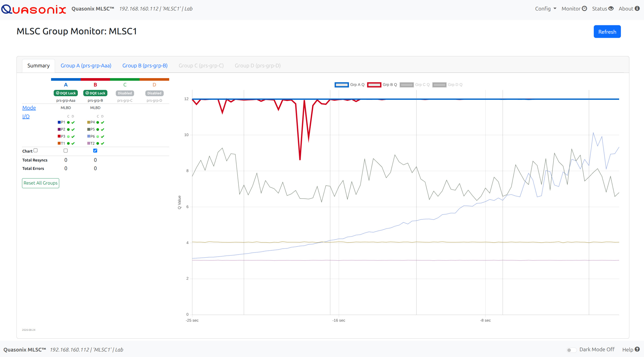Click the Quasonix logo

click(x=34, y=9)
